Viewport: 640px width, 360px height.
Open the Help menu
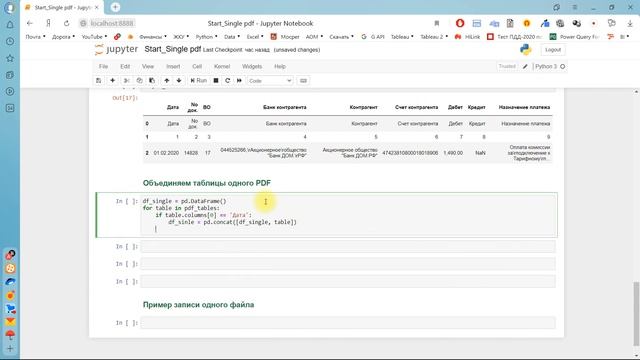point(280,66)
